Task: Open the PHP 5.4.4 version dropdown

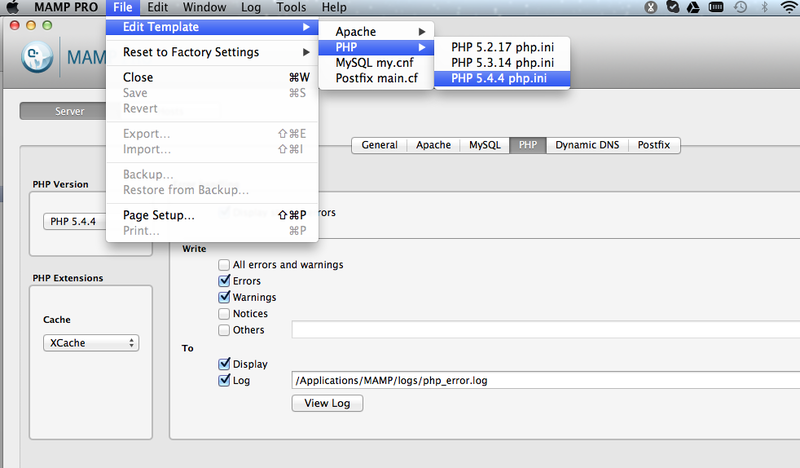Action: coord(74,221)
